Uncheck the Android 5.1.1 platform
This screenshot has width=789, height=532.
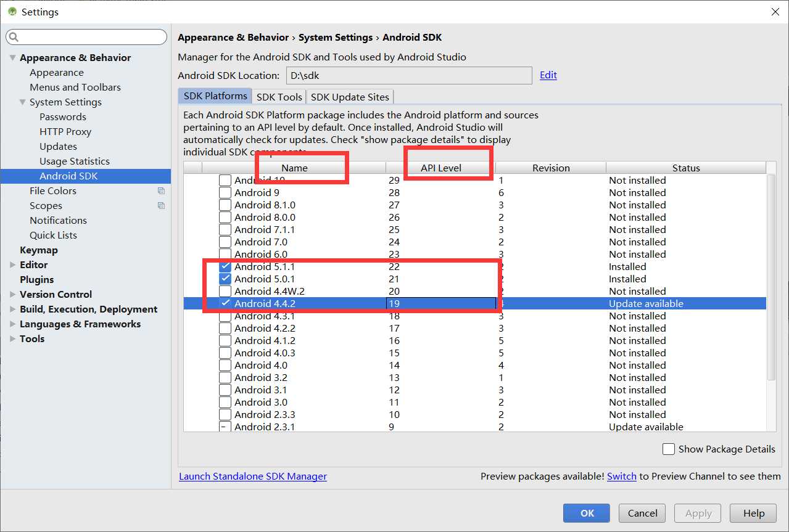(225, 267)
